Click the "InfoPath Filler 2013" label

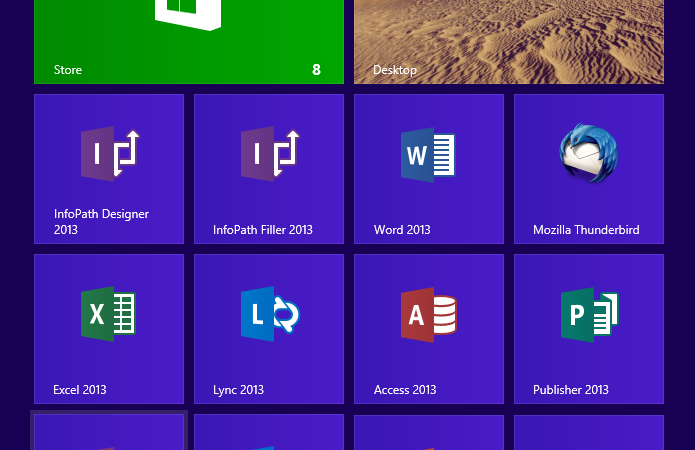(x=263, y=230)
